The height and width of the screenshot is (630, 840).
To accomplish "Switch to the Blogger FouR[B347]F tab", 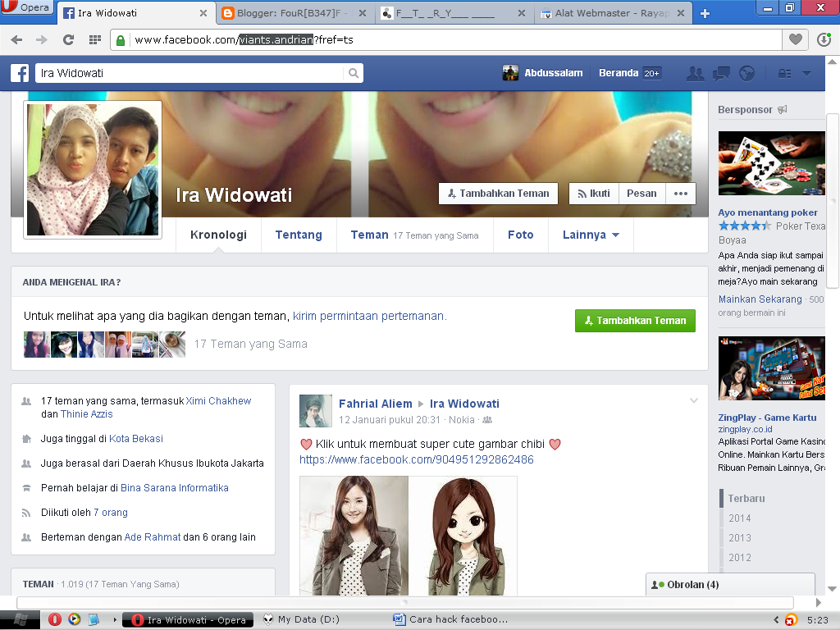I will tap(294, 13).
